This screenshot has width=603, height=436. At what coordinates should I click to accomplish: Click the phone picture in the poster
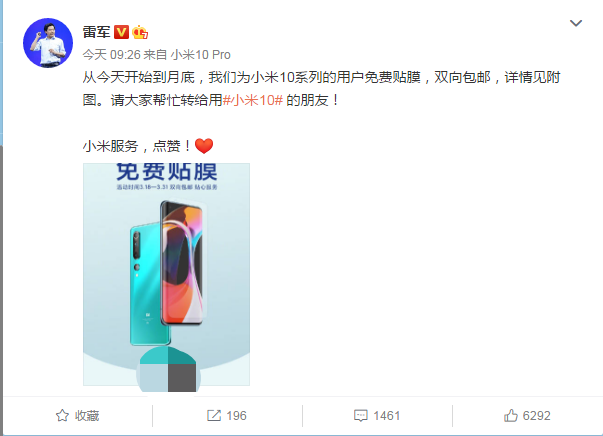point(167,271)
